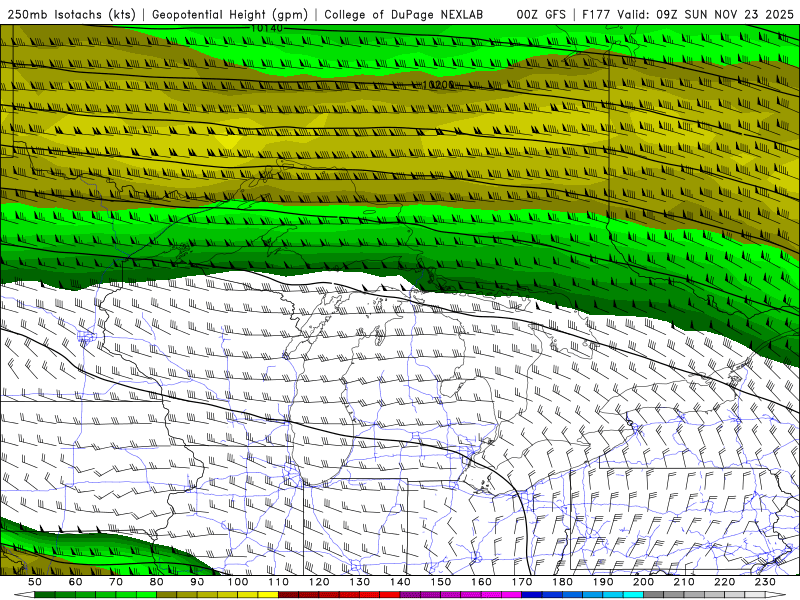This screenshot has width=800, height=600.
Task: Select the bright yellow swatch left of 110
Action: (268, 595)
